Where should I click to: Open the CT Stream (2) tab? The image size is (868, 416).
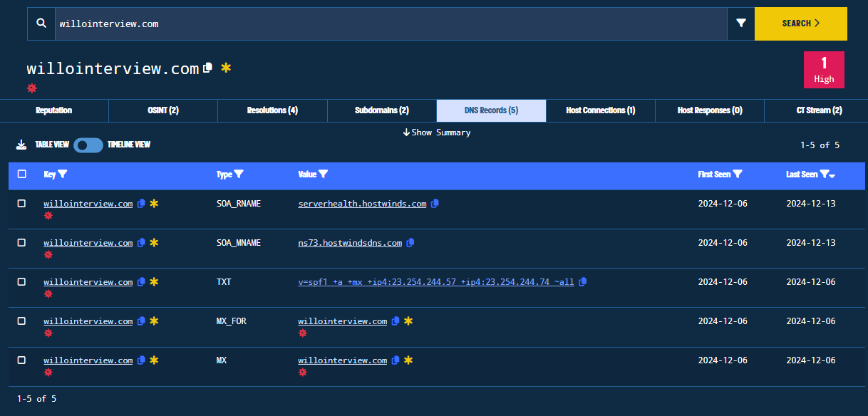coord(819,110)
